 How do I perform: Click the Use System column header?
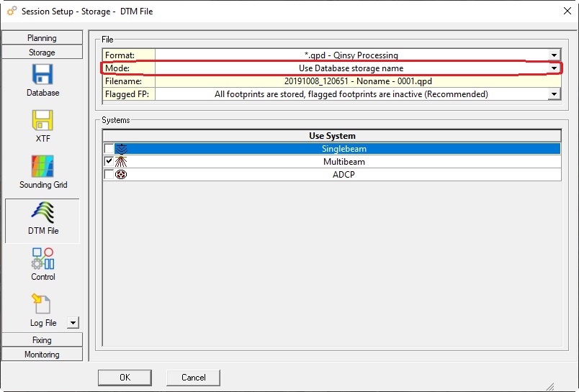[x=332, y=136]
